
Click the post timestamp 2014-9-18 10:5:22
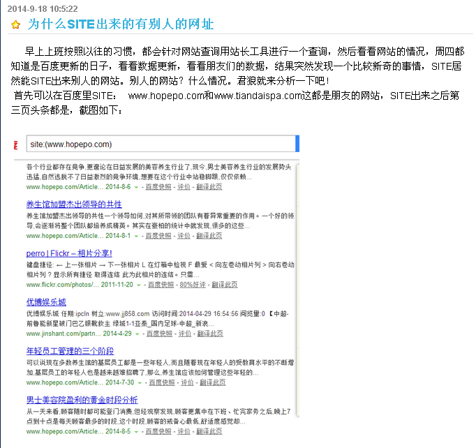pos(43,9)
